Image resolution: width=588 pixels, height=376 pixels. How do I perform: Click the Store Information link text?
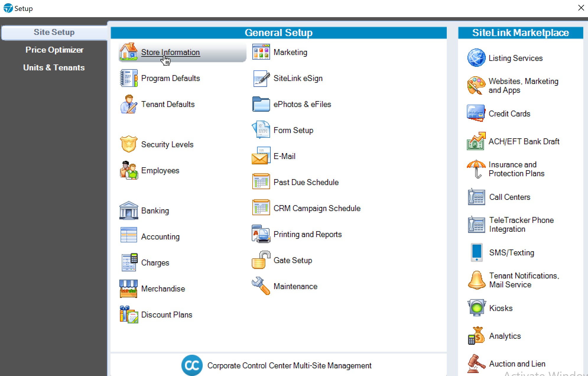[x=170, y=52]
